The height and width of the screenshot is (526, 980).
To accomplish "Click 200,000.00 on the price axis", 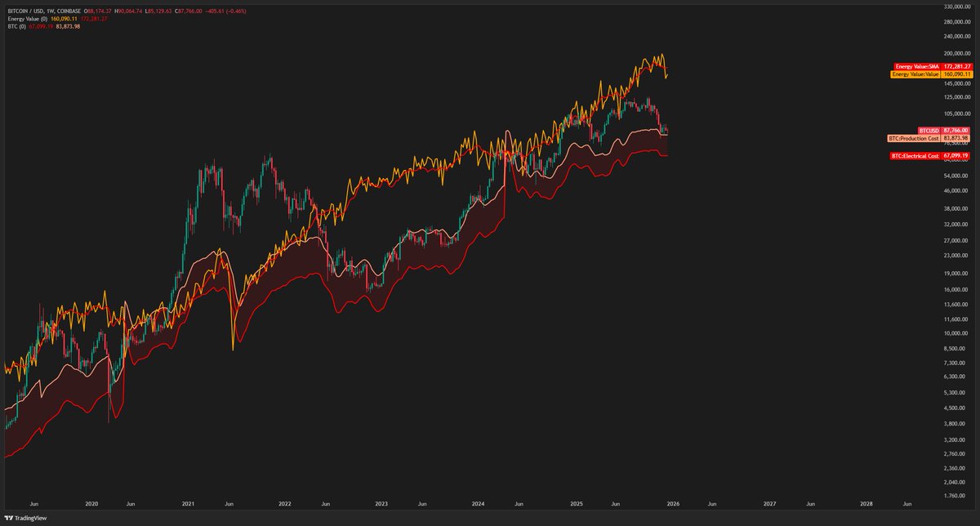I will pos(957,53).
